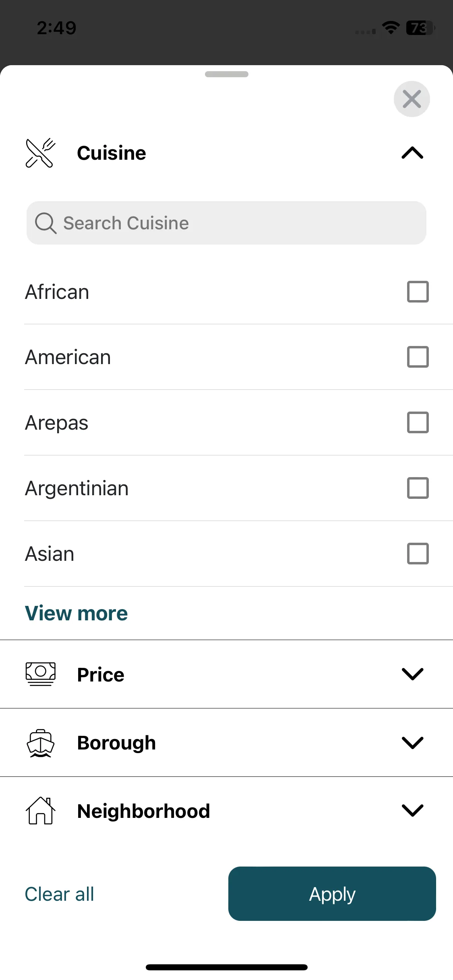The height and width of the screenshot is (980, 453).
Task: Collapse the Cuisine section chevron
Action: coord(412,153)
